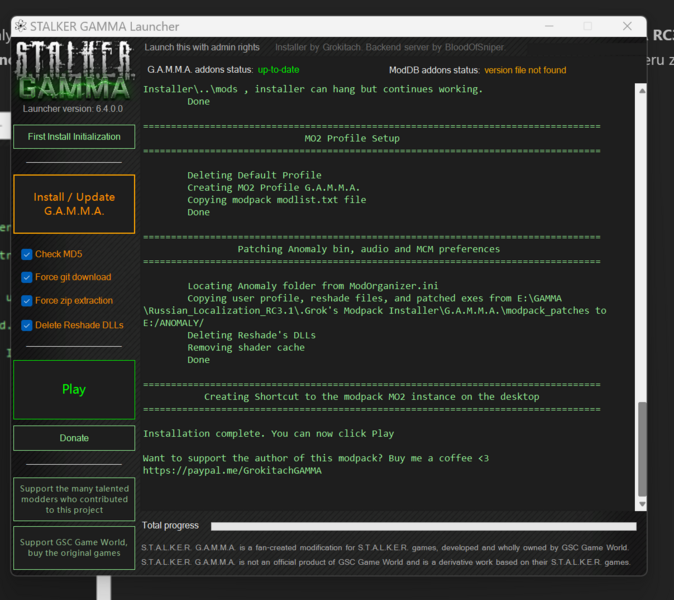This screenshot has height=600, width=674.
Task: Click the green up-to-date status text
Action: pyautogui.click(x=279, y=70)
